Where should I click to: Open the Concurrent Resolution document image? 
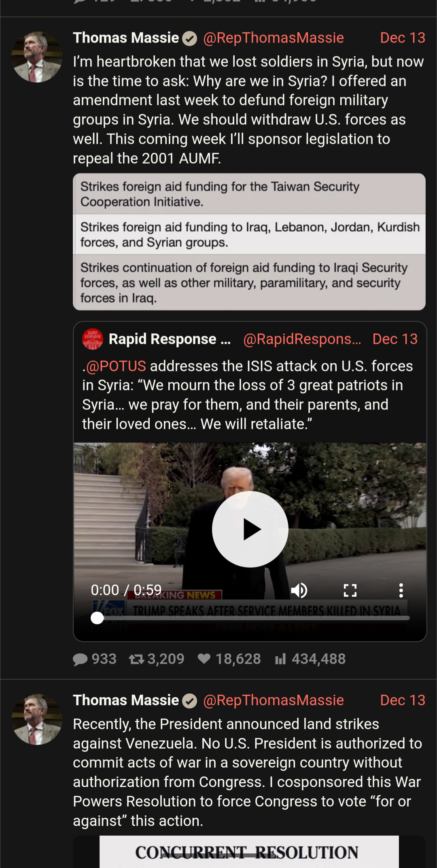pos(249,852)
